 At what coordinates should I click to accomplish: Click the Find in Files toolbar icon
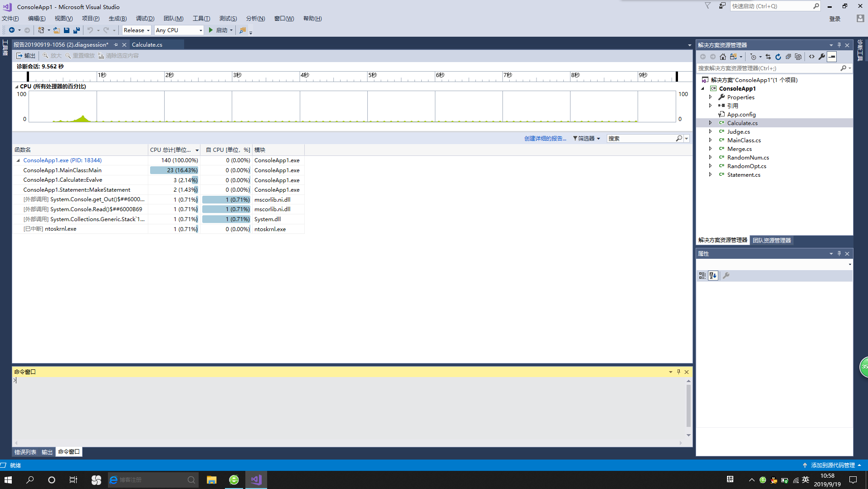[243, 30]
